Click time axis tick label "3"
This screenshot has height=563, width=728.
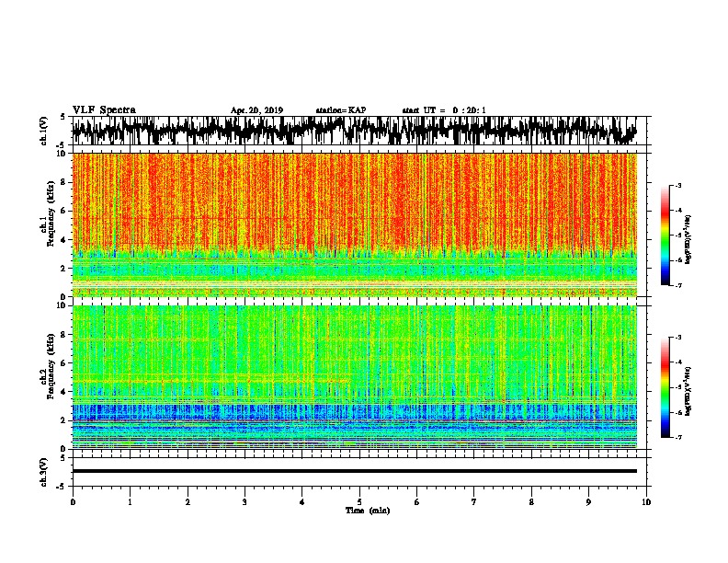tap(245, 502)
